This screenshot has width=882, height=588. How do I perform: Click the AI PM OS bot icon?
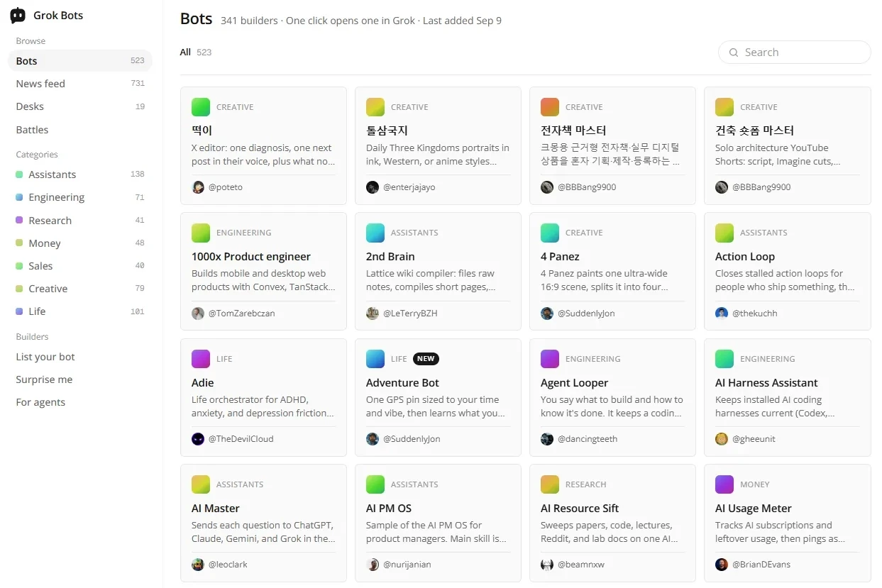point(375,484)
